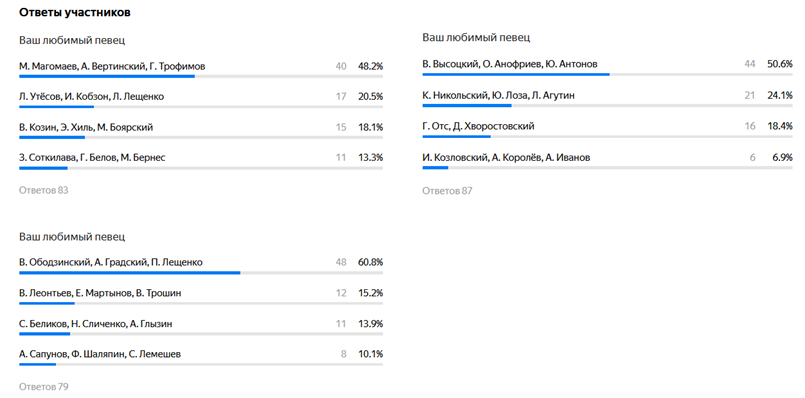Click the З. Соткилава, Г. Белов, М. Бернес option
This screenshot has height=398, width=805.
click(201, 160)
